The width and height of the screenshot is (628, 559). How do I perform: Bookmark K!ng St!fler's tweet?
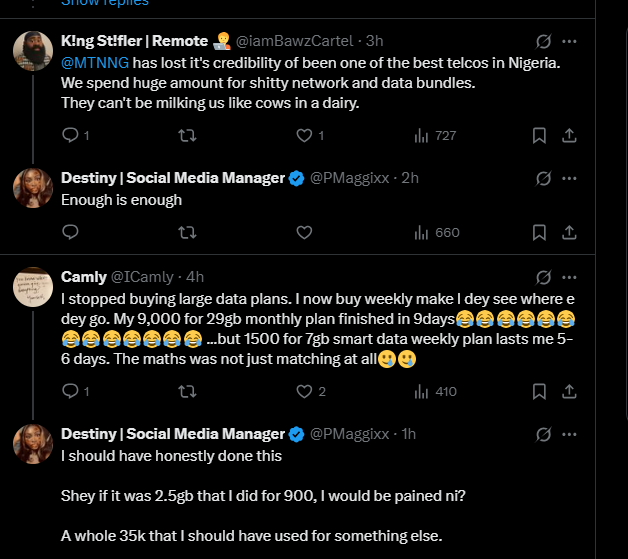[x=539, y=135]
